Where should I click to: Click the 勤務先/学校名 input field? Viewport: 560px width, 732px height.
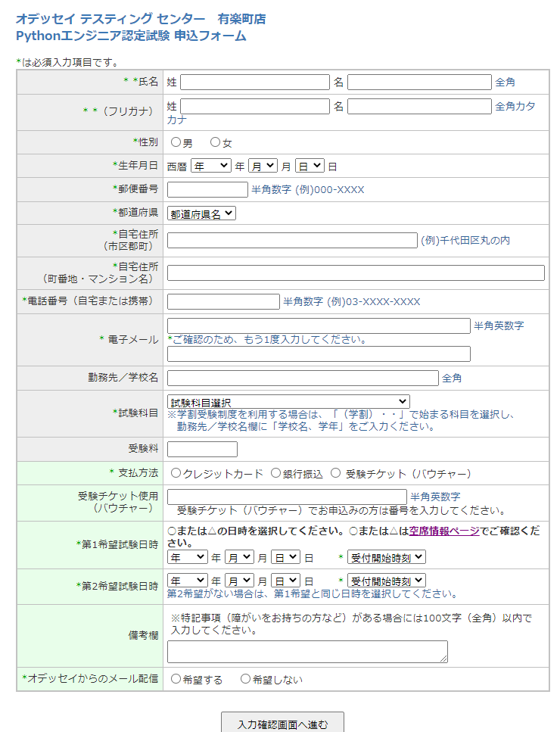click(303, 378)
